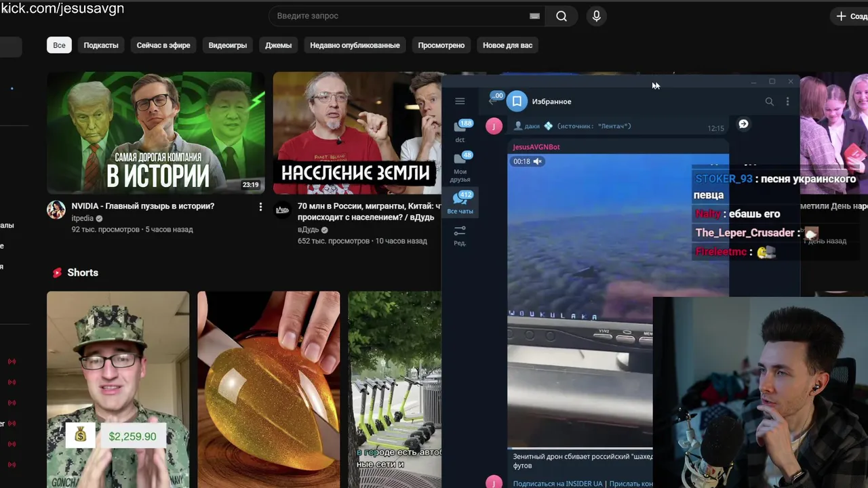The image size is (868, 488).
Task: Click the 92 тыс. просмотров metadata
Action: point(105,230)
